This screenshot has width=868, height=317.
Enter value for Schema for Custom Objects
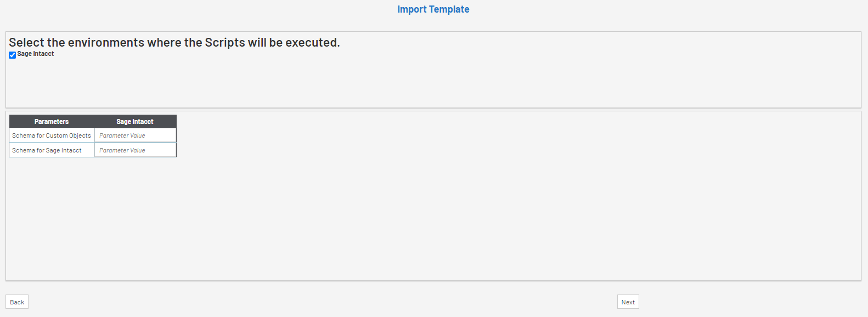tap(135, 135)
